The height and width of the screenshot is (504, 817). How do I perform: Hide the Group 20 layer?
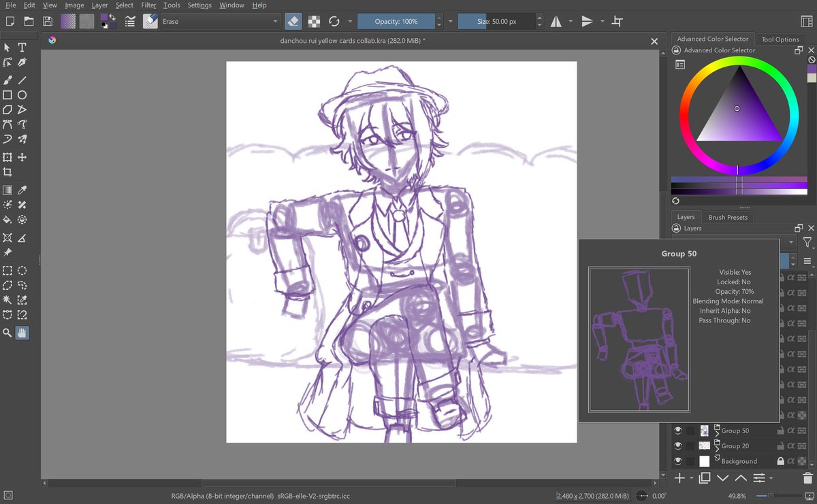pos(677,446)
